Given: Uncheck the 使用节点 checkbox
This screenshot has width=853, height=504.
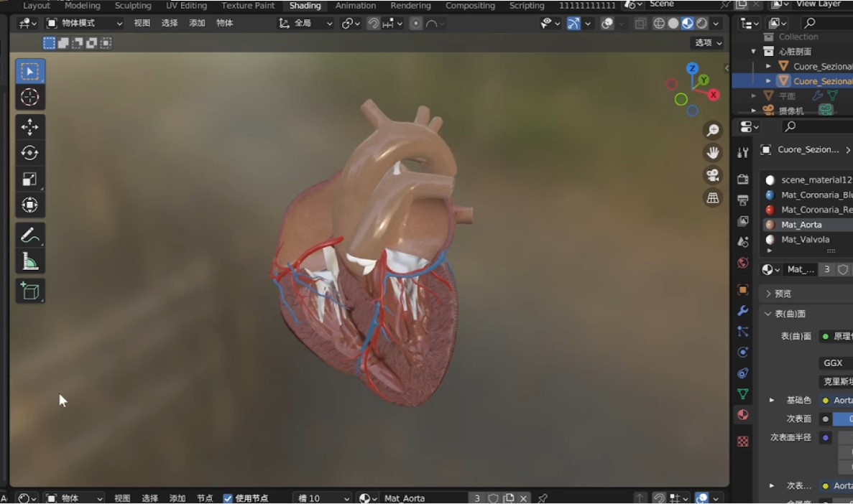Looking at the screenshot, I should [228, 498].
